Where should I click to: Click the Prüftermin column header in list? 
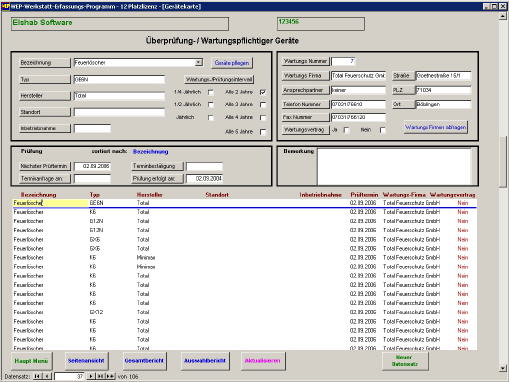[364, 195]
